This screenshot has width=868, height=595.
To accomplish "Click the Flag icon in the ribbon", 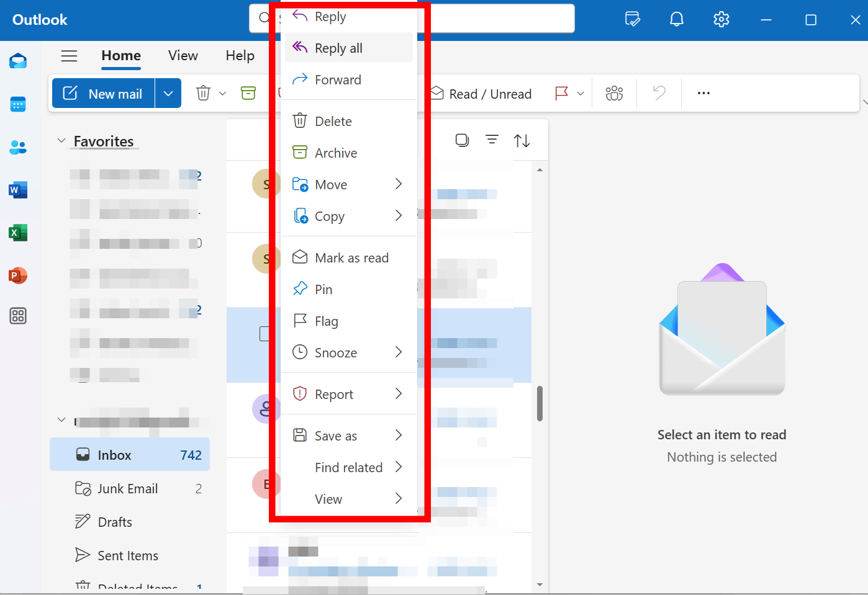I will pos(561,93).
